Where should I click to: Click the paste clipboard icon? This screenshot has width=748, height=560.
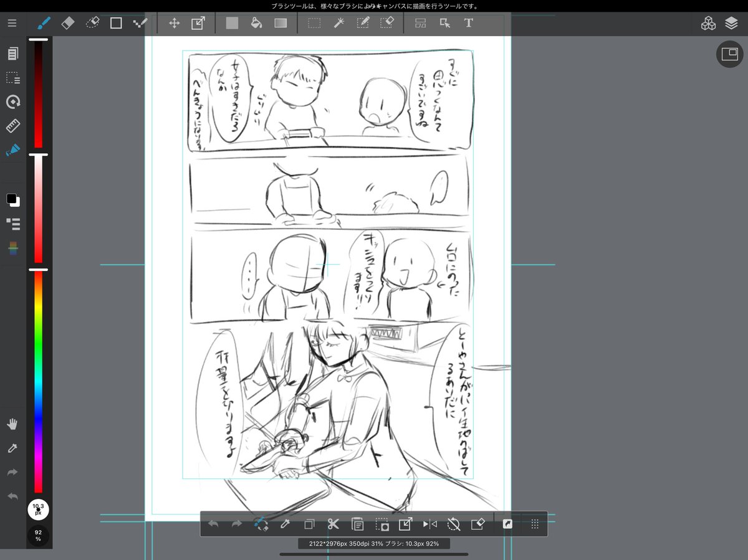click(357, 524)
